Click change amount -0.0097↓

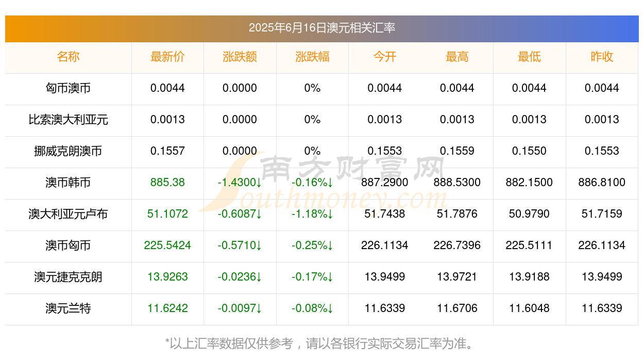(240, 308)
